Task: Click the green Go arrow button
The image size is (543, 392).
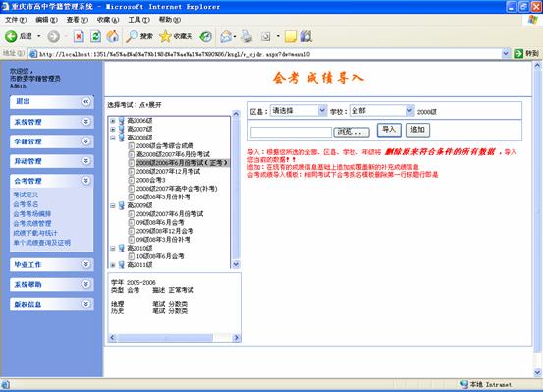Action: pyautogui.click(x=518, y=53)
